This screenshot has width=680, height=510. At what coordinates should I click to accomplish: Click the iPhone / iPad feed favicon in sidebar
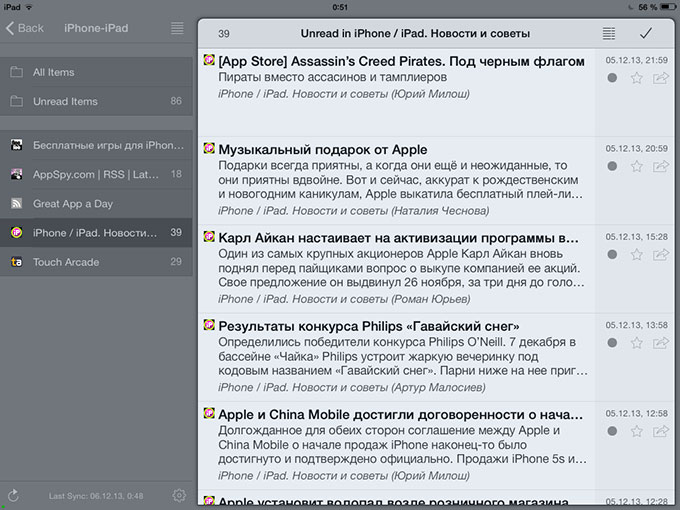[16, 233]
